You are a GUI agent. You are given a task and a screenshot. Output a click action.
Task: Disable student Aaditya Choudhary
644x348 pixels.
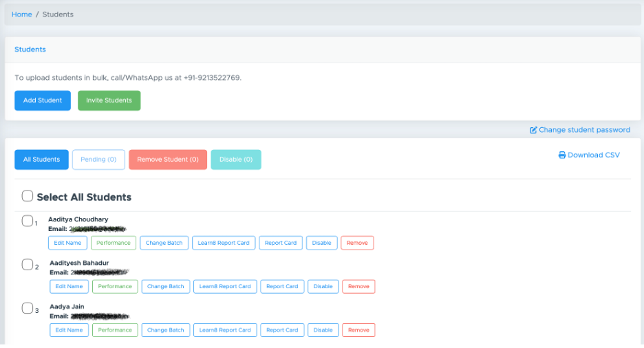[322, 243]
